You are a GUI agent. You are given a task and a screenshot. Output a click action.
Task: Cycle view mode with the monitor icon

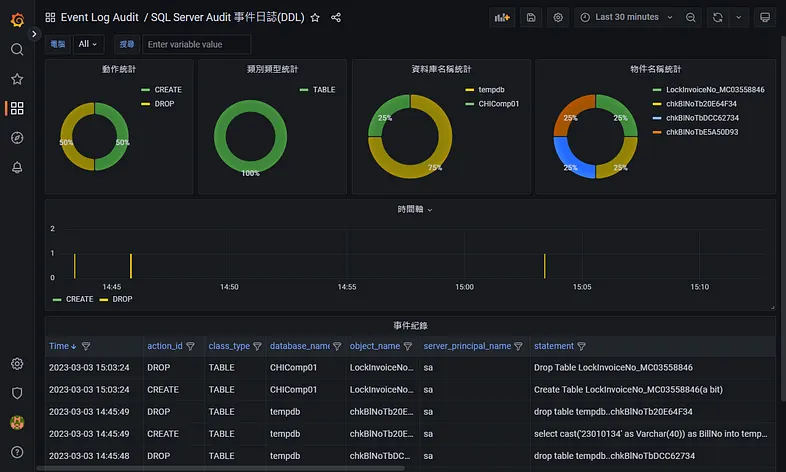pyautogui.click(x=765, y=18)
